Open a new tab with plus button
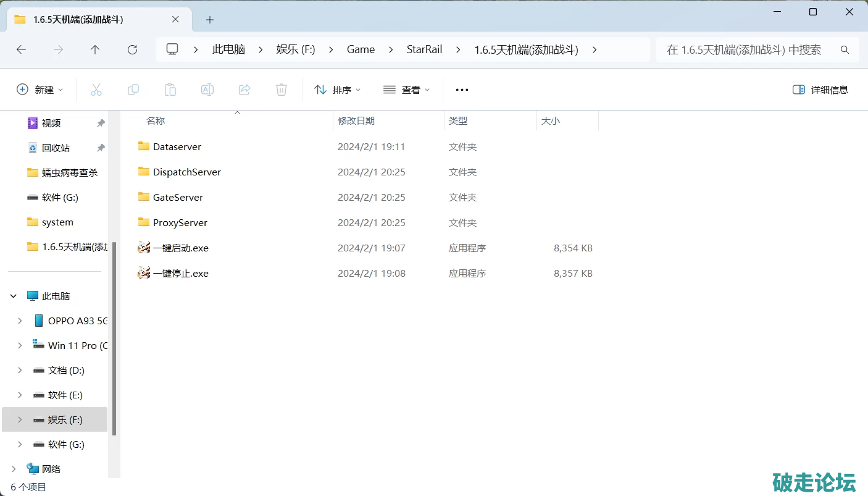Viewport: 868px width, 496px height. pos(210,20)
